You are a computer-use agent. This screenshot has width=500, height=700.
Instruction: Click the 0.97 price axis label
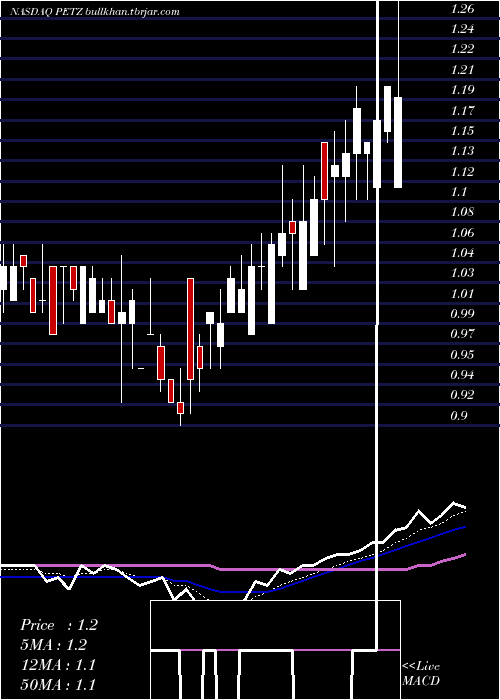462,333
